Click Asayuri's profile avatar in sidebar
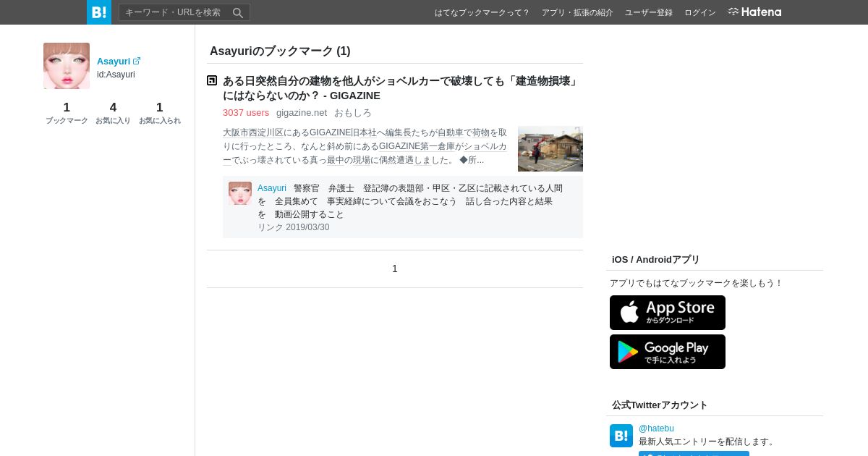 [67, 66]
